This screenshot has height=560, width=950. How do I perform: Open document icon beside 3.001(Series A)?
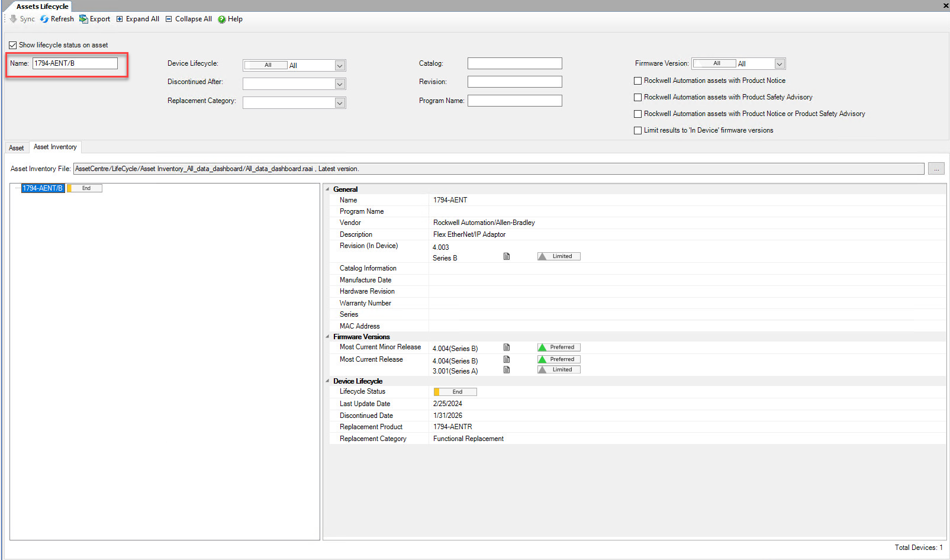(507, 370)
